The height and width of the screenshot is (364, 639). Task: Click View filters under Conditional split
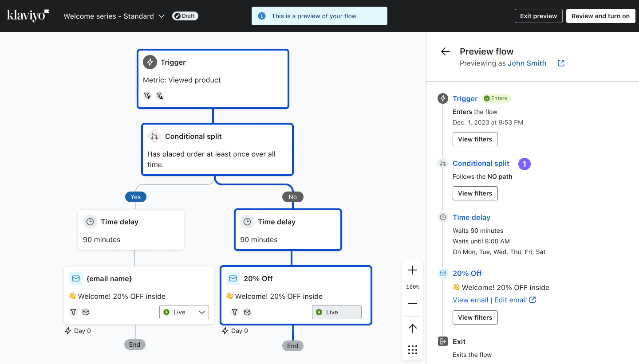point(475,193)
